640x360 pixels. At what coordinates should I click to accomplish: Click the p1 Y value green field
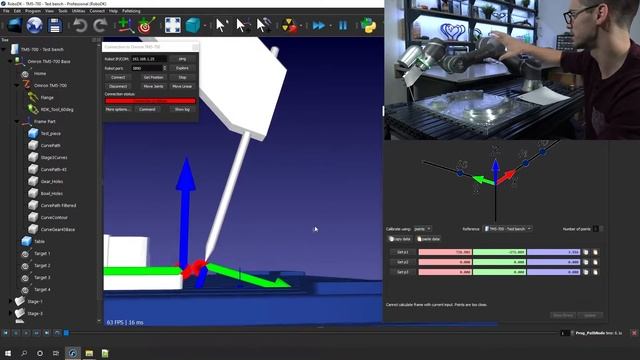499,252
